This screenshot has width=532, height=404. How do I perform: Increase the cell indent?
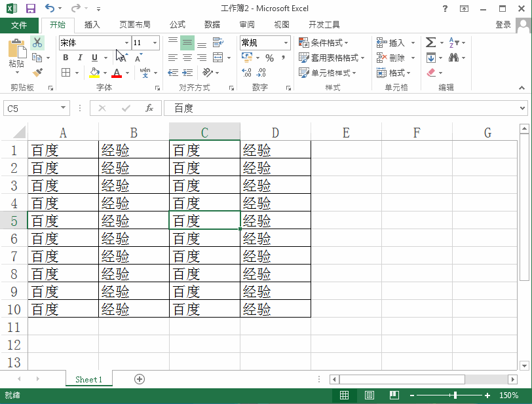click(187, 72)
